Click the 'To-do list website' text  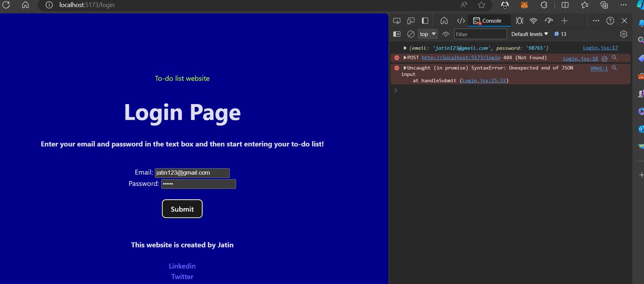(182, 78)
